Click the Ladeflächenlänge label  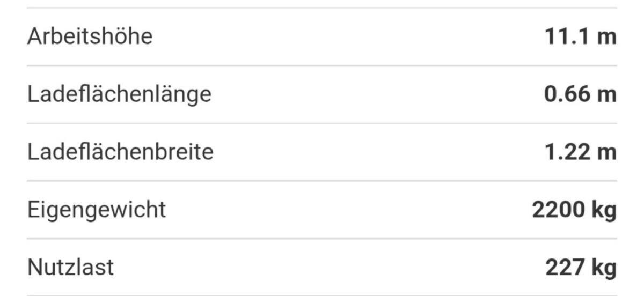(x=119, y=95)
